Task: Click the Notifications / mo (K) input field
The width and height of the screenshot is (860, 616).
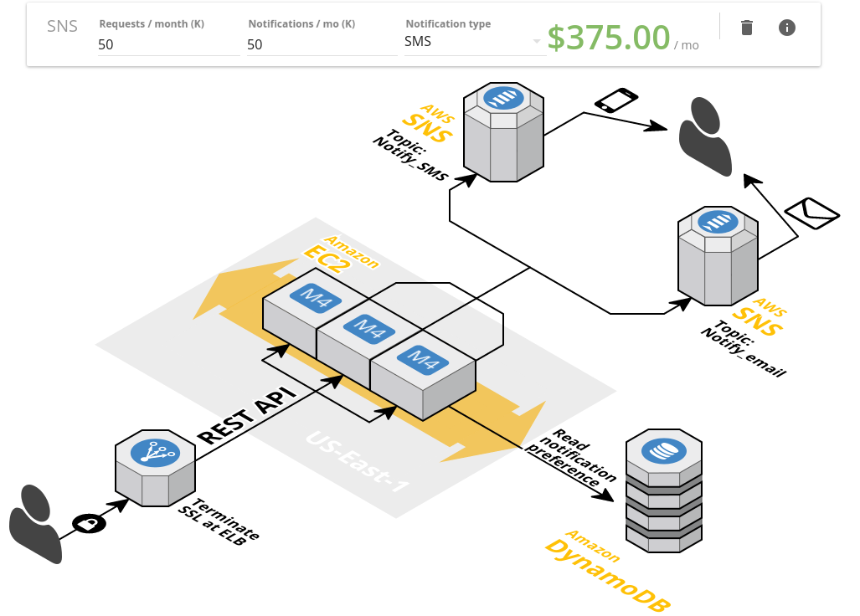Action: pos(322,44)
